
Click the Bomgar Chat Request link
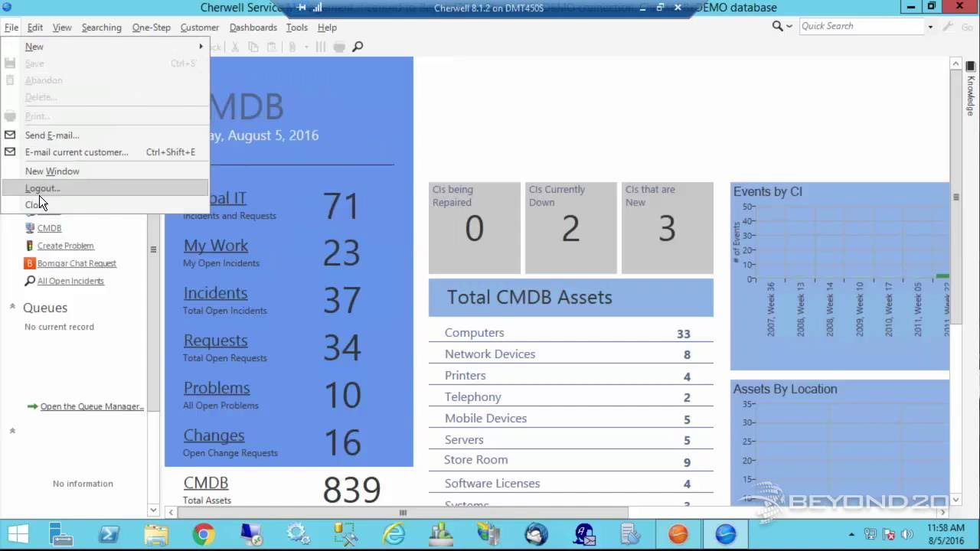point(77,263)
